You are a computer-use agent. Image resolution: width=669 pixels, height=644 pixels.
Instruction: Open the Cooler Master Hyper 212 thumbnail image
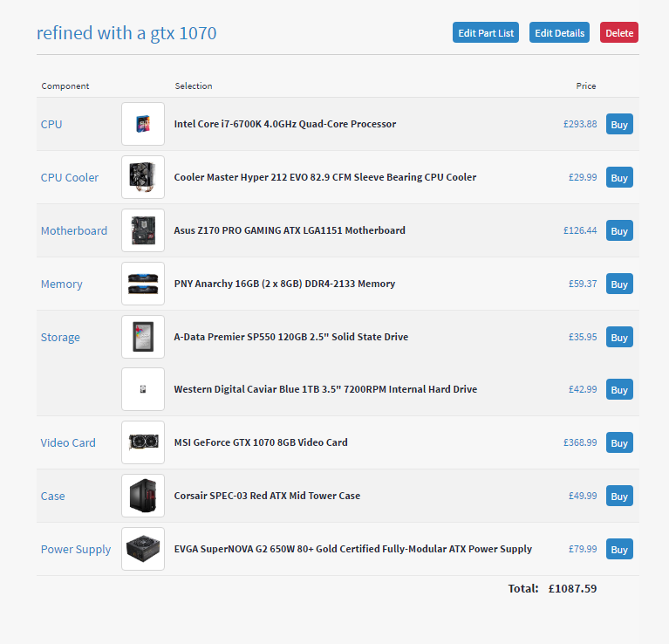pos(143,177)
